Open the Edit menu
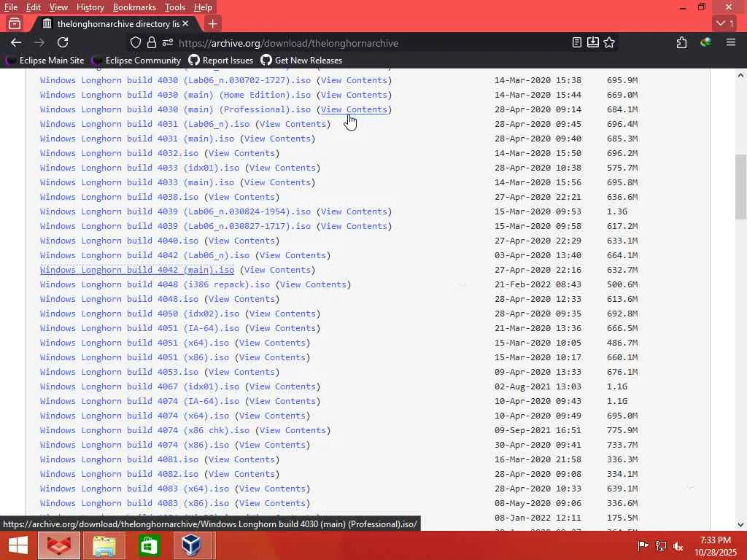The height and width of the screenshot is (560, 747). tap(33, 7)
